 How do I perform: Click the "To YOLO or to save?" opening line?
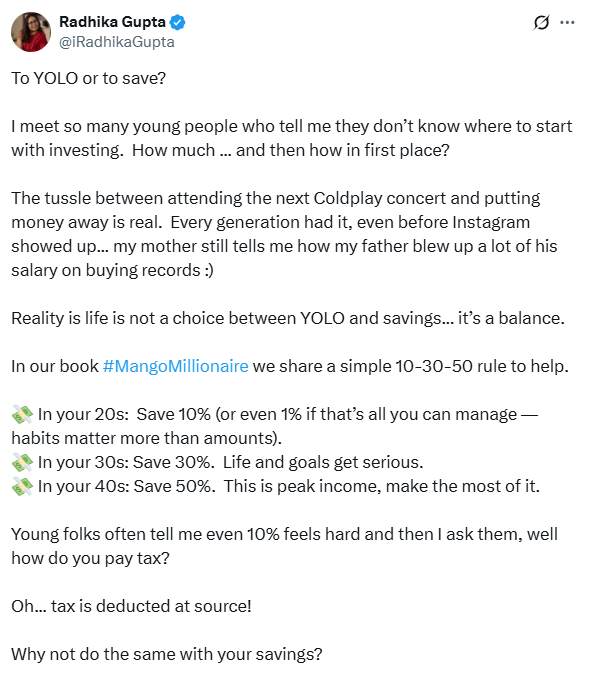[x=89, y=78]
